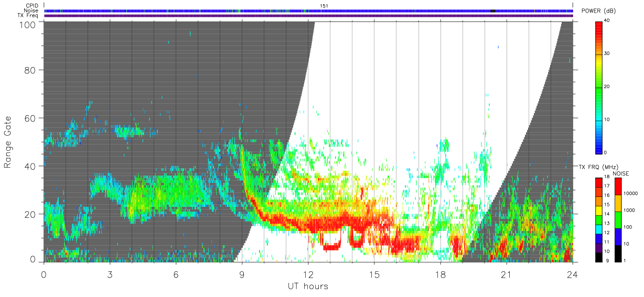Pick the blue swatch in NOISE legend

click(x=618, y=237)
